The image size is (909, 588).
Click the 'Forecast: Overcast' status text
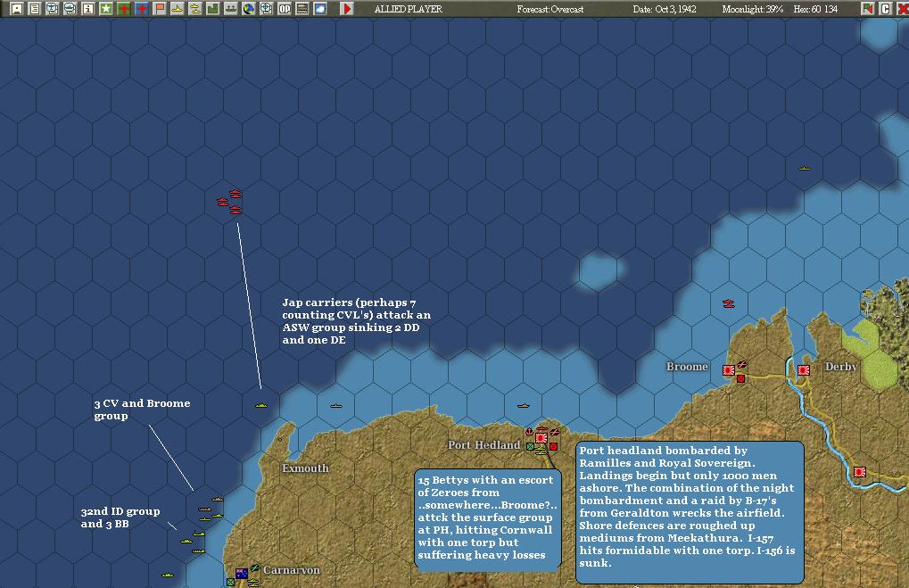coord(550,9)
